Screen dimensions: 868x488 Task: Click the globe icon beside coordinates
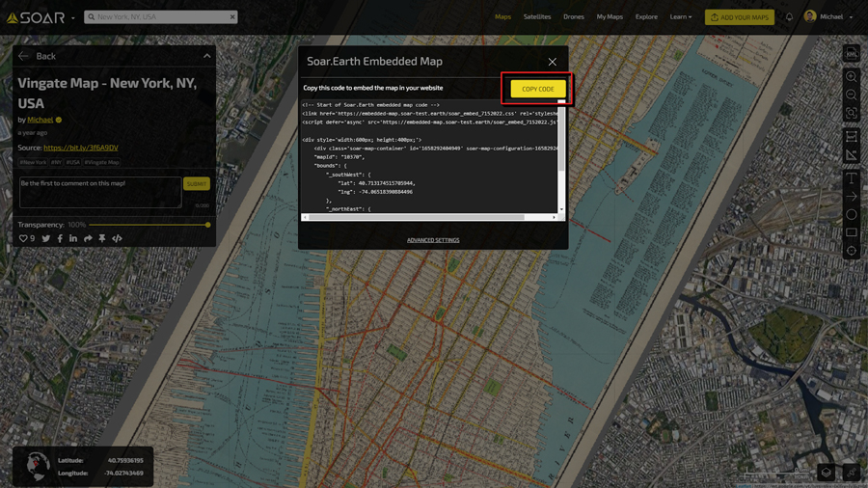[x=37, y=466]
